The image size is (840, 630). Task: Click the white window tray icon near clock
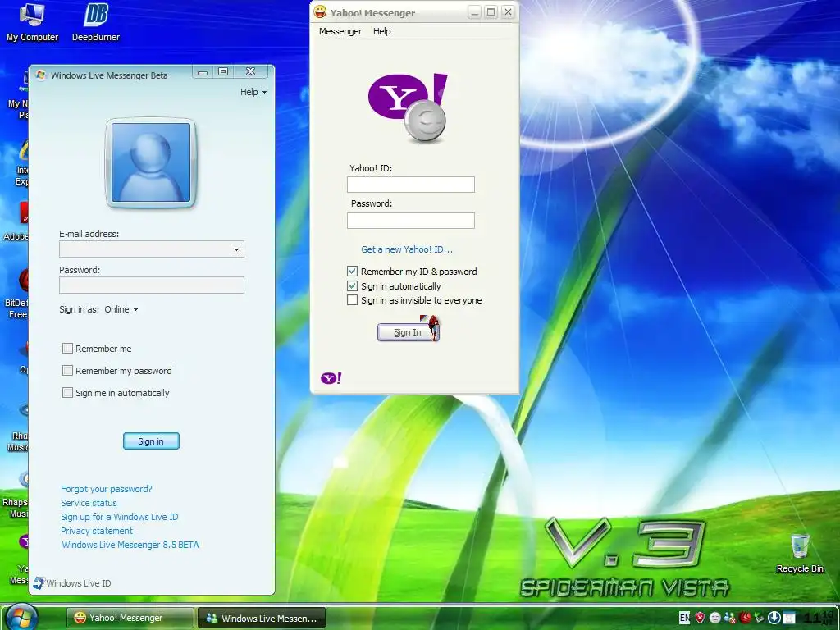(789, 618)
